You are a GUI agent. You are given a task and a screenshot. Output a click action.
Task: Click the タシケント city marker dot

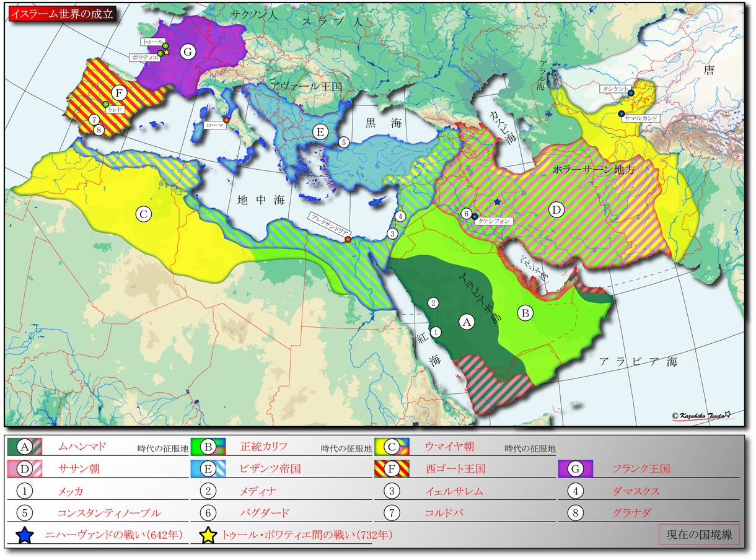pyautogui.click(x=631, y=92)
